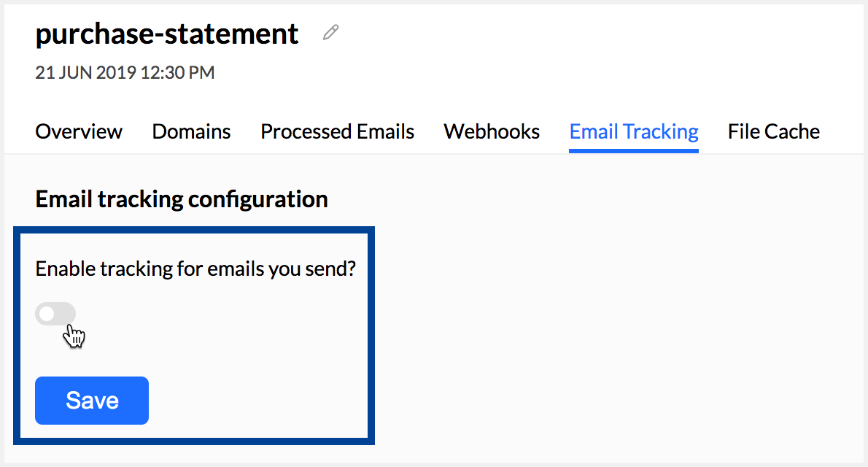868x467 pixels.
Task: Open the Domains tab
Action: point(191,131)
